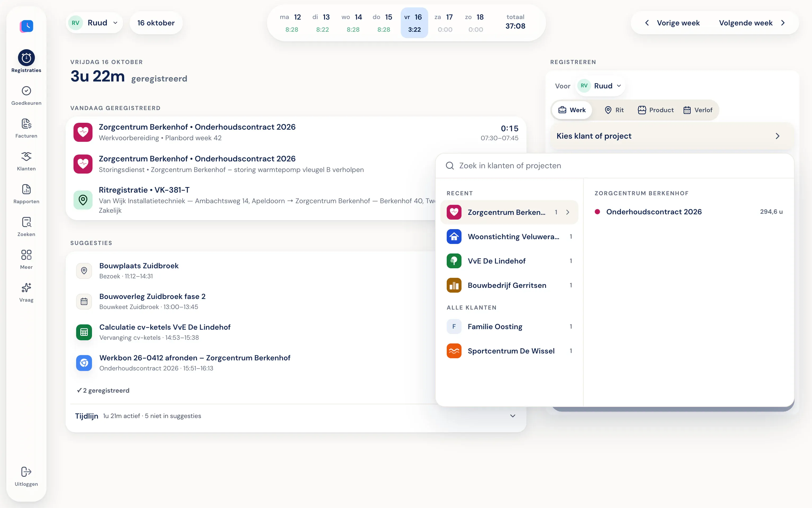Click the app clock logo
Viewport: 812px width, 508px height.
[x=26, y=26]
